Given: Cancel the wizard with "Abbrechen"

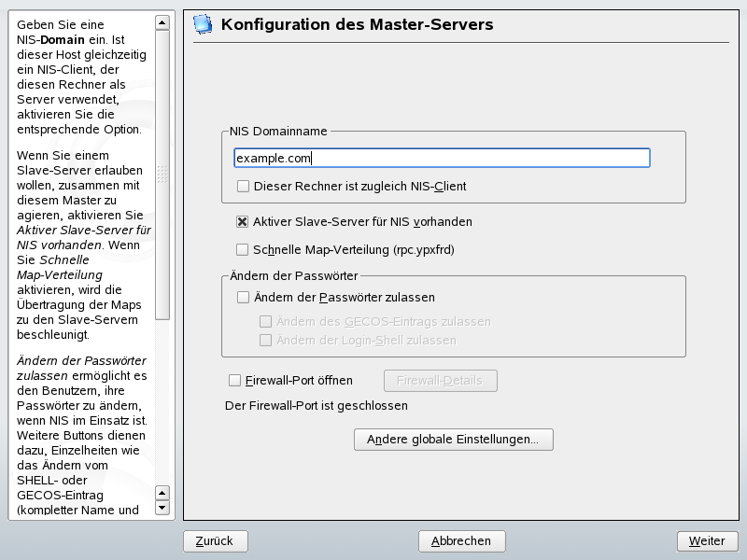Looking at the screenshot, I should coord(461,541).
